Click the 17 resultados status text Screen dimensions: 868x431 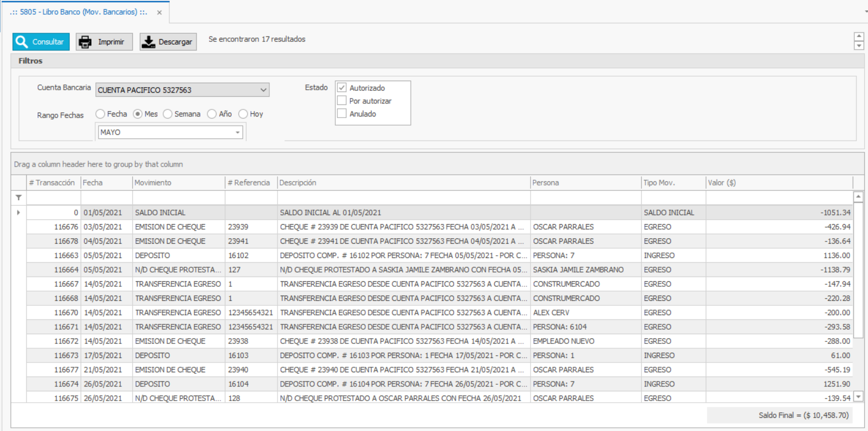(257, 39)
